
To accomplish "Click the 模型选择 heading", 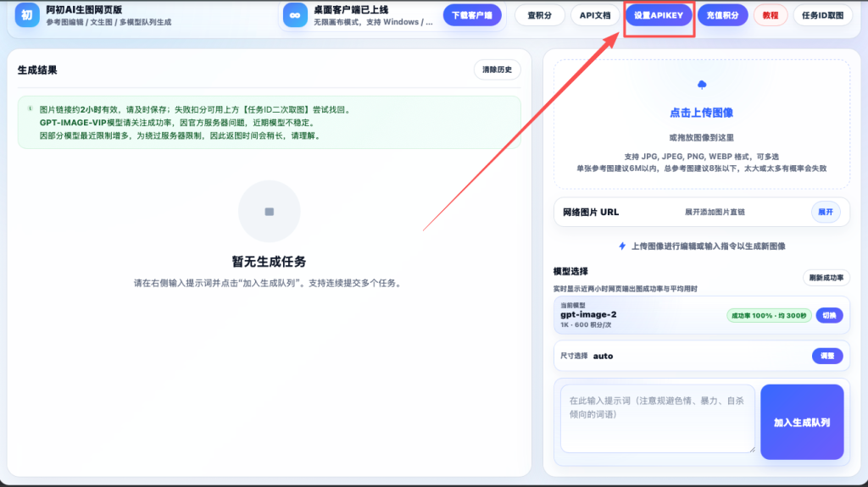I will [x=570, y=271].
